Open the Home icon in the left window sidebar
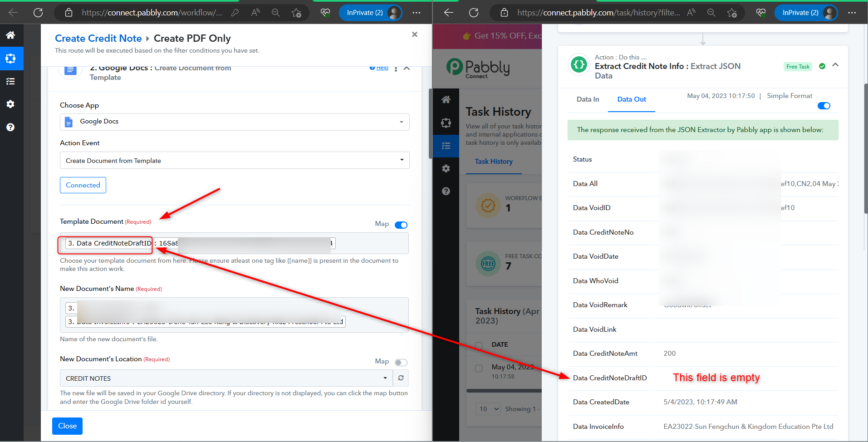Viewport: 868px width, 442px height. 10,35
